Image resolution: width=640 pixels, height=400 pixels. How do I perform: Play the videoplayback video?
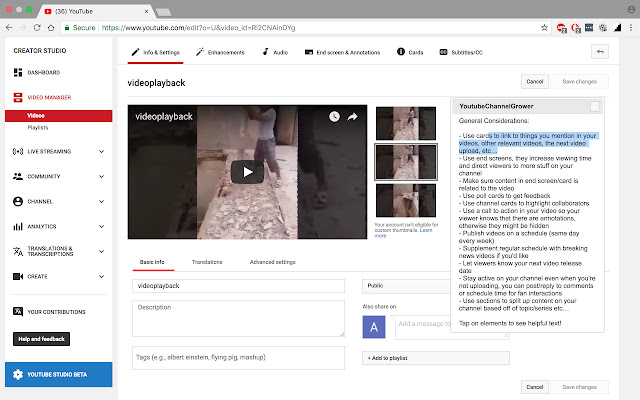(x=247, y=172)
